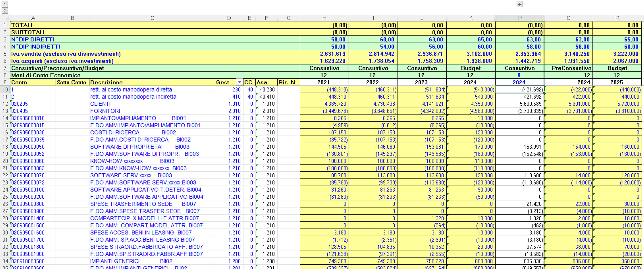Select the CLIENTI description cell
The width and height of the screenshot is (644, 269).
[x=152, y=104]
